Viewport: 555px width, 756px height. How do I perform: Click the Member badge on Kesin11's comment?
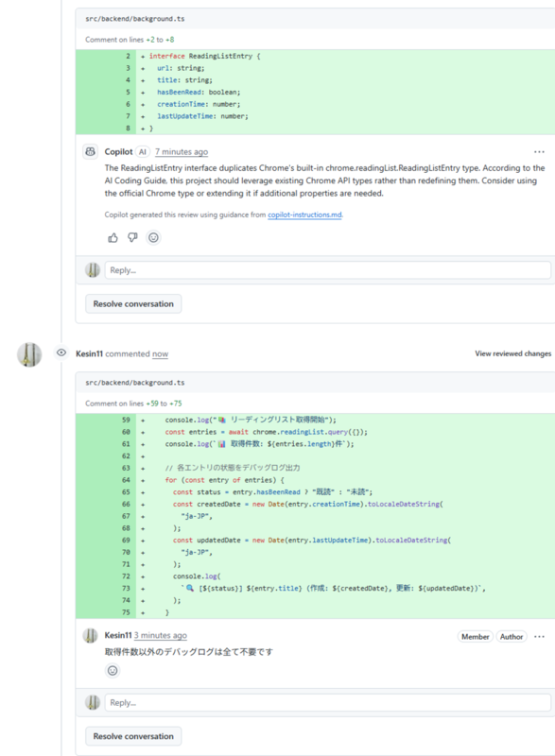(479, 637)
